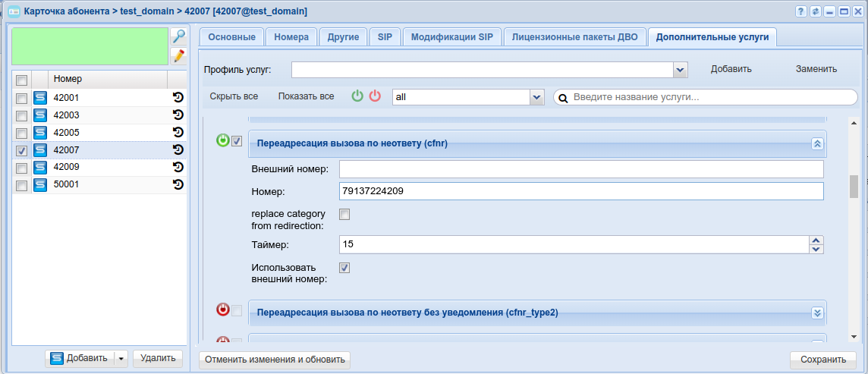Uncheck Использовать внешний номер checkbox
The width and height of the screenshot is (868, 374).
[344, 268]
